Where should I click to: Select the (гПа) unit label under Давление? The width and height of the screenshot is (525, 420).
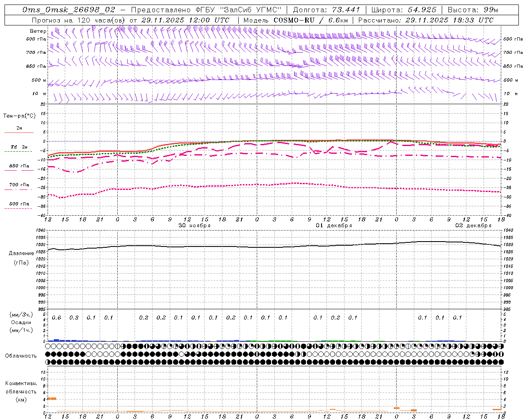point(21,263)
